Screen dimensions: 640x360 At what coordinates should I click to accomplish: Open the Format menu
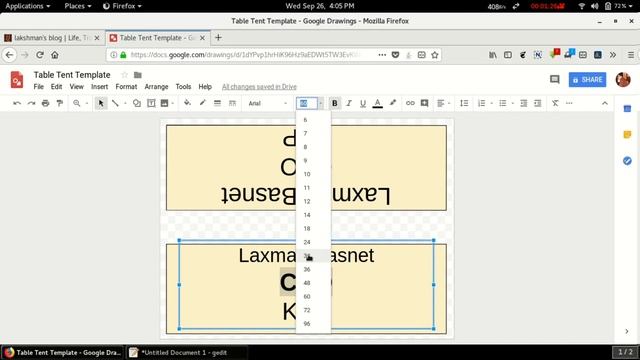126,87
